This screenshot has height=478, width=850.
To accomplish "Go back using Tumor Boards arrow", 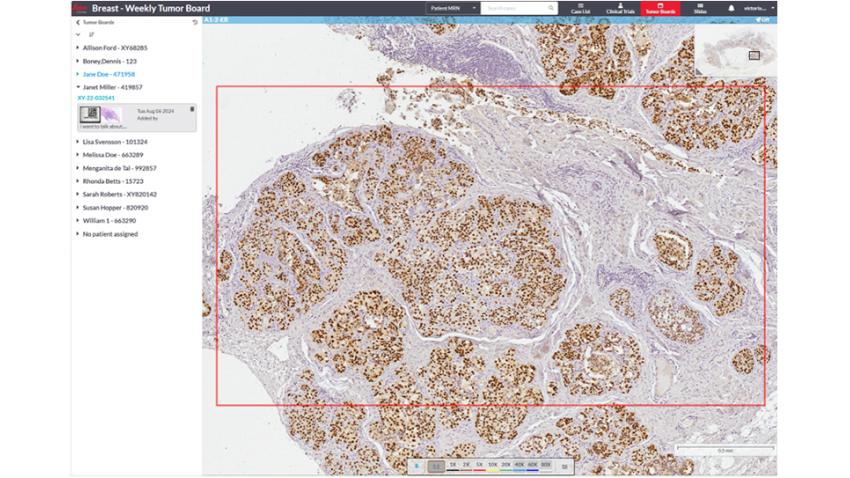I will tap(78, 22).
